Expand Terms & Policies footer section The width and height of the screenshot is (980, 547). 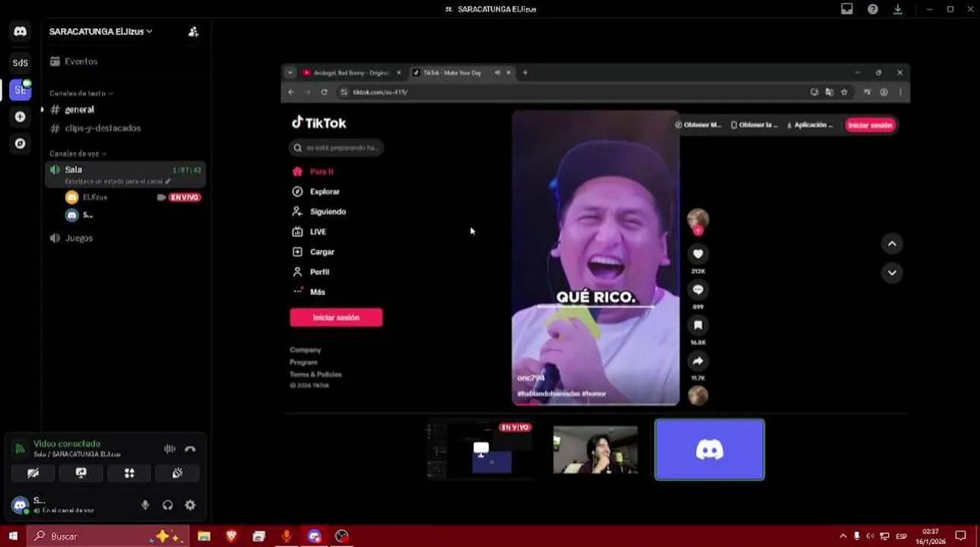coord(316,375)
